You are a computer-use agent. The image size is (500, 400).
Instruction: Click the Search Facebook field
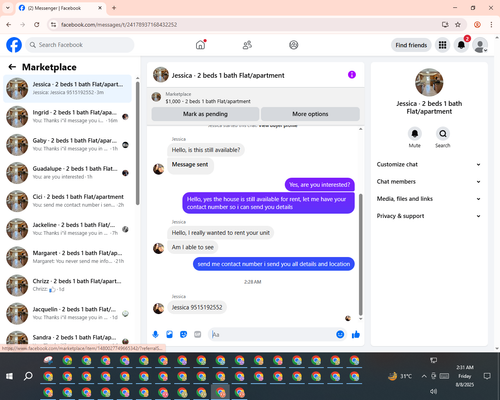click(80, 45)
